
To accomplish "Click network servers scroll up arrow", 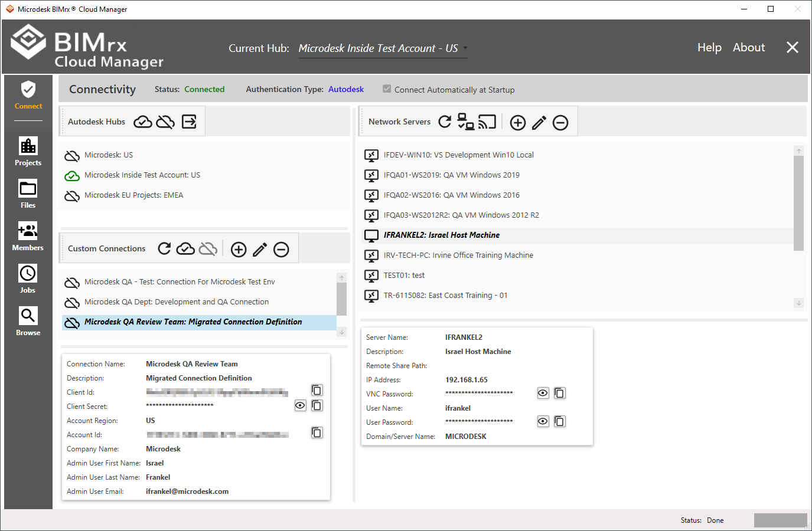I will [x=798, y=151].
